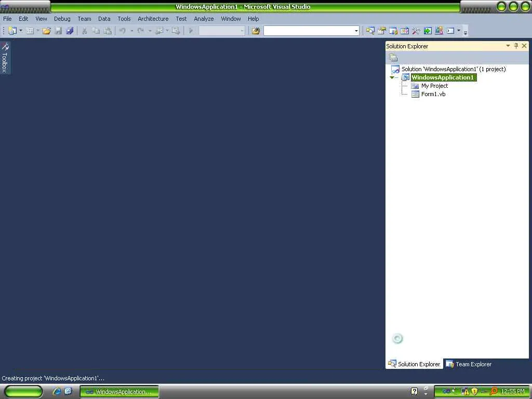Switch to the Team Explorer tab
This screenshot has height=399, width=532.
[x=469, y=364]
